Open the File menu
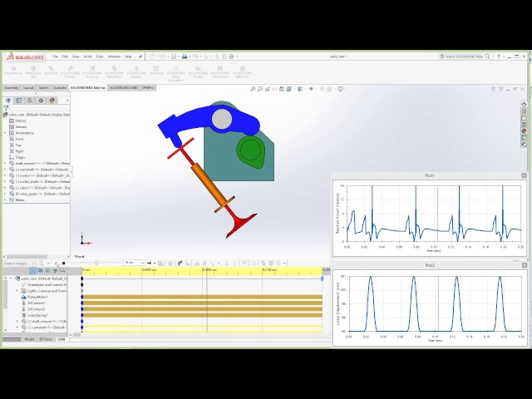 tap(56, 57)
